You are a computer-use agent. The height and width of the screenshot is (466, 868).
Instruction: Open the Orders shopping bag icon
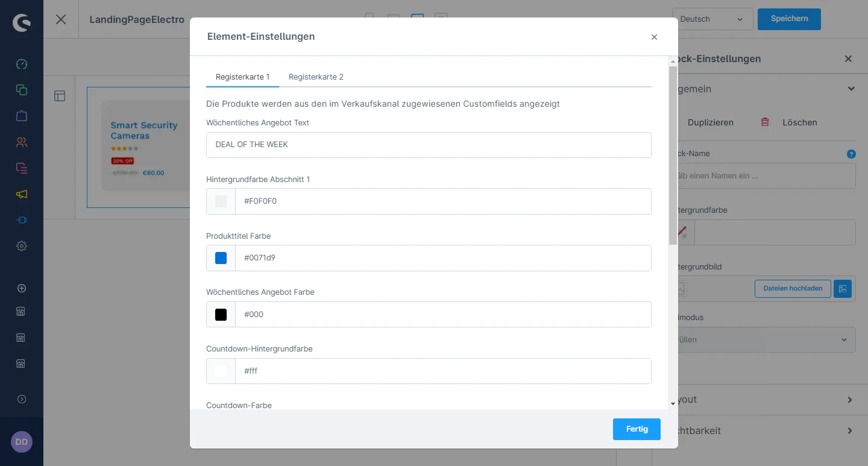pyautogui.click(x=22, y=116)
